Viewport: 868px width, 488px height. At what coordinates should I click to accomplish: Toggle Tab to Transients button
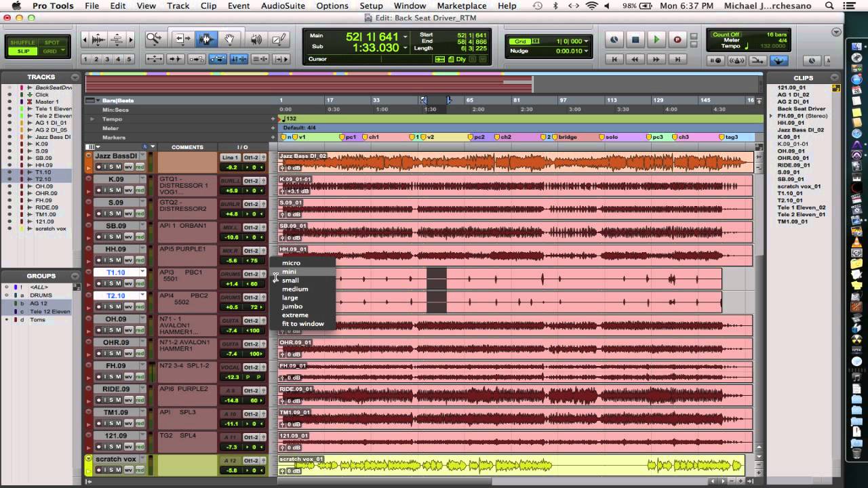tap(175, 59)
